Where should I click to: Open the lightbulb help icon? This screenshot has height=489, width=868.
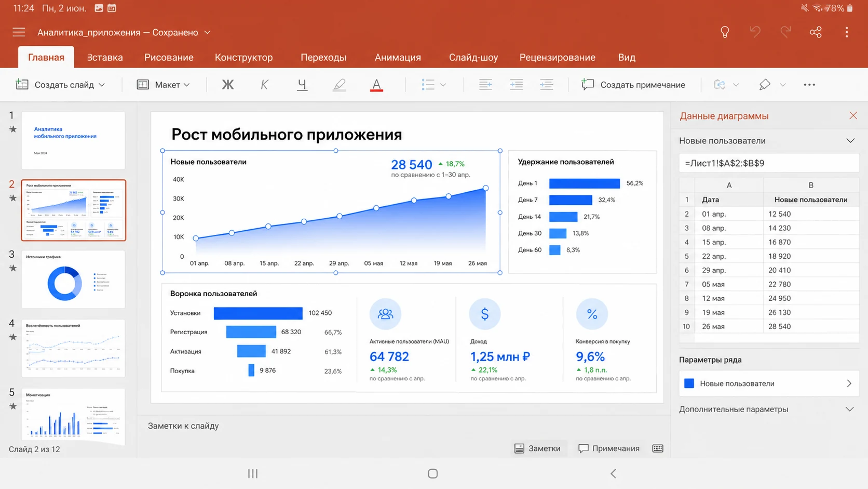(725, 32)
